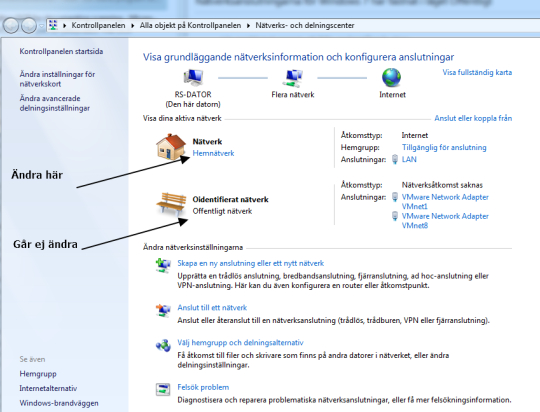Select the Nätverk network name text
This screenshot has width=540, height=412.
[207, 142]
